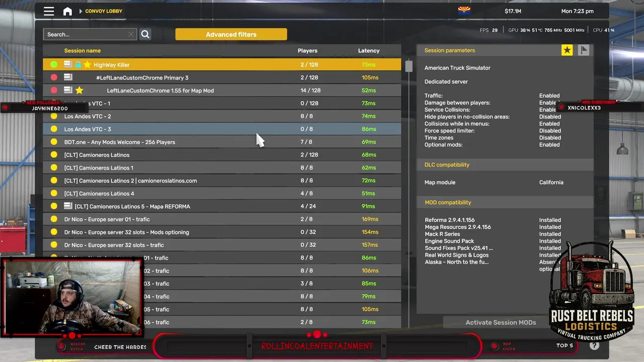This screenshot has height=362, width=644.
Task: Click yellow status dot of Los Andes VTC - 3
Action: [54, 129]
